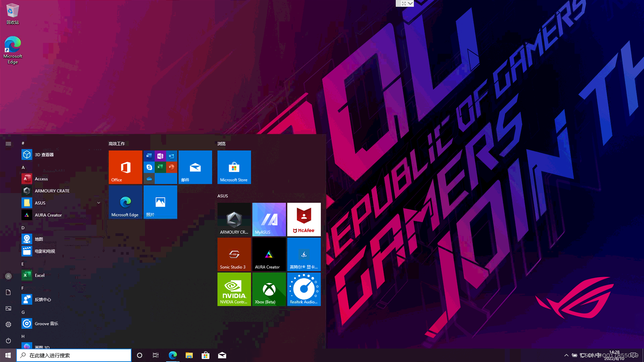Open the AURA Creator tile

(269, 254)
